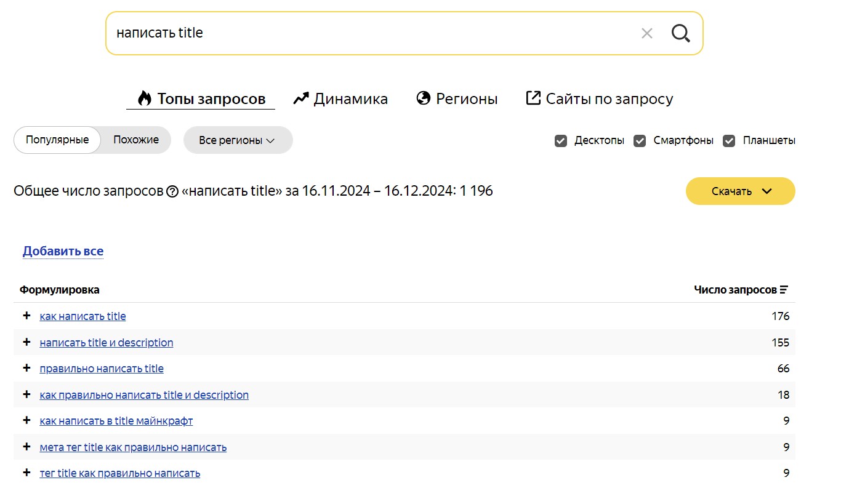This screenshot has height=504, width=841.
Task: Open the 'Сайты по запросу' tab
Action: pos(599,98)
